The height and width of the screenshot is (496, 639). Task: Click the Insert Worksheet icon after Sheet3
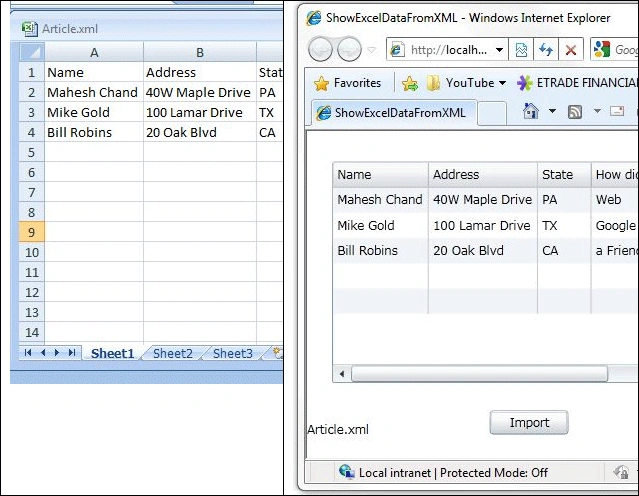pyautogui.click(x=278, y=352)
